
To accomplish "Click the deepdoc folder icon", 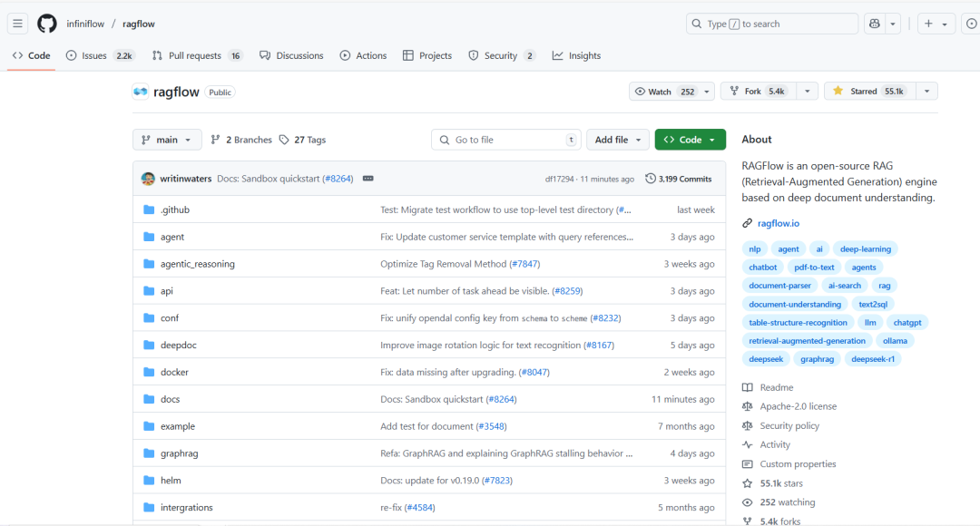I will (149, 345).
